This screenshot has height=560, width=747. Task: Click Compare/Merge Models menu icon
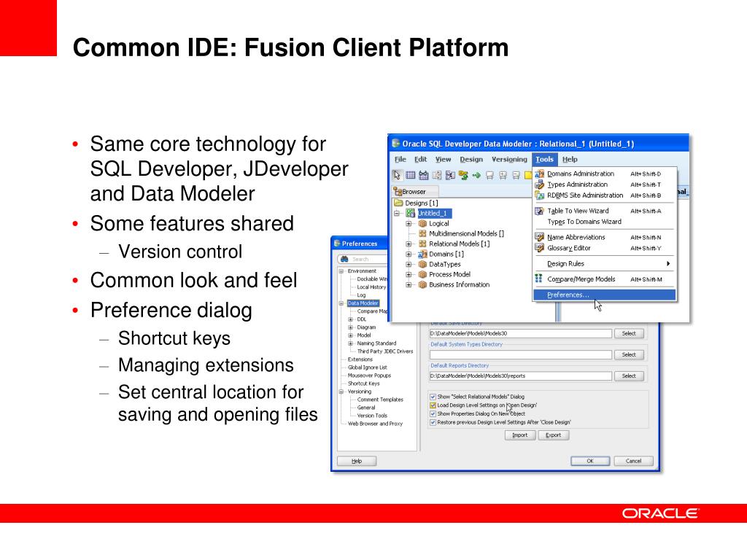(539, 279)
